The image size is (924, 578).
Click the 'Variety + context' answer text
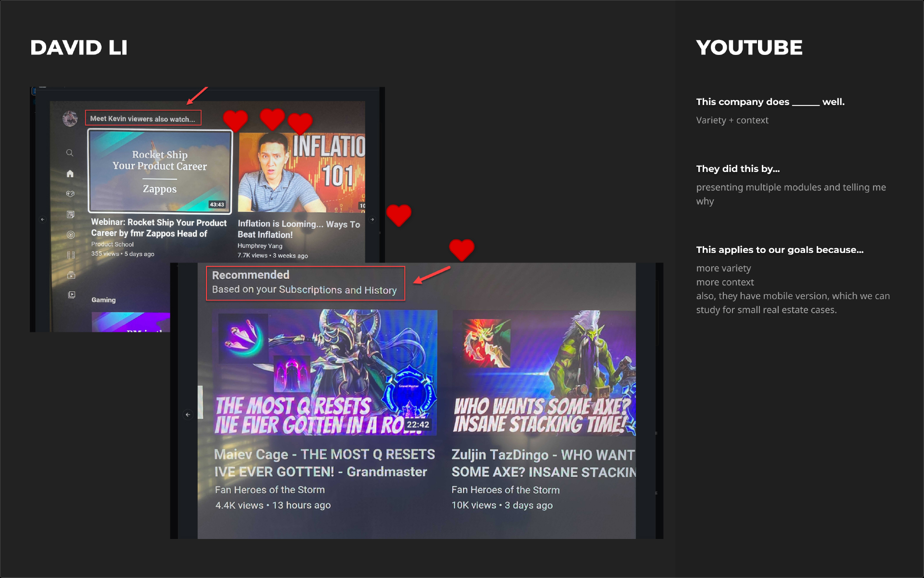coord(732,120)
